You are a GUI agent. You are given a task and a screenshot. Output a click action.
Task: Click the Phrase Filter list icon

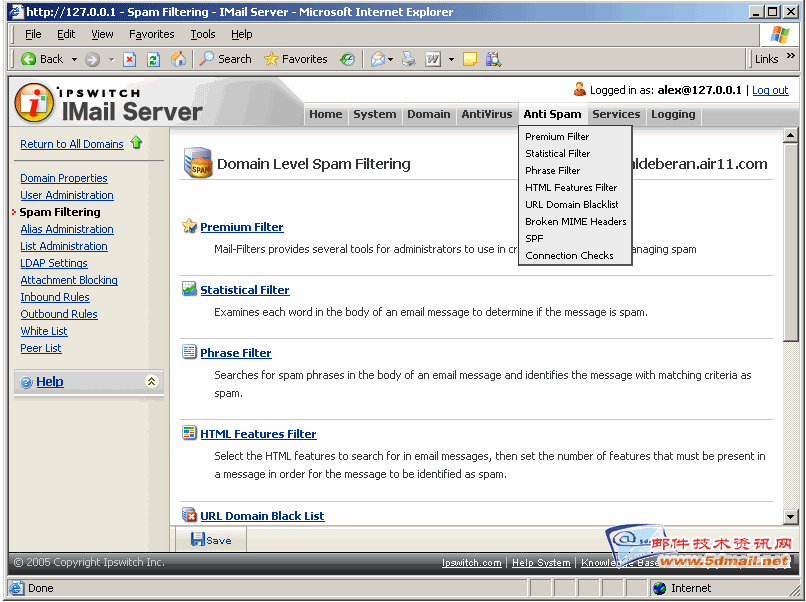(x=189, y=352)
